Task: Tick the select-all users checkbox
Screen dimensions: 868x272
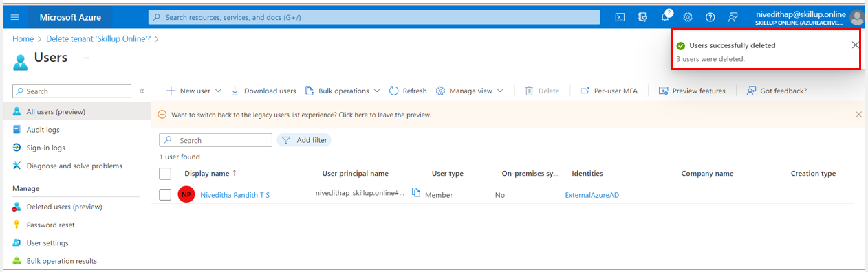Action: pyautogui.click(x=165, y=173)
